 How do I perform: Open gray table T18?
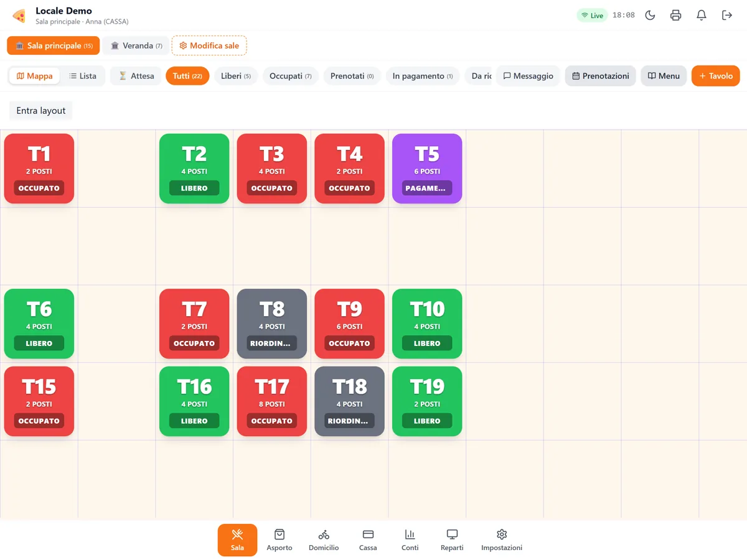pyautogui.click(x=349, y=401)
